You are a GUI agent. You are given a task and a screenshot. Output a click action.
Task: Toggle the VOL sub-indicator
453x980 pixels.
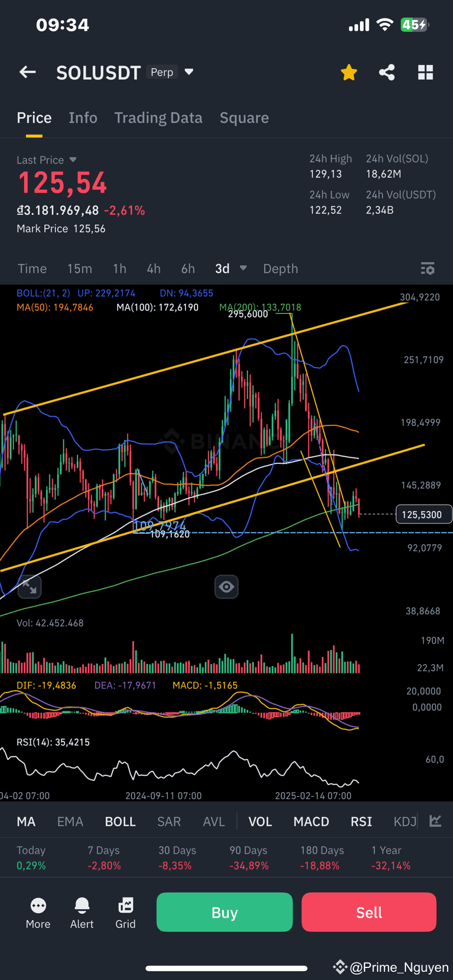point(260,821)
